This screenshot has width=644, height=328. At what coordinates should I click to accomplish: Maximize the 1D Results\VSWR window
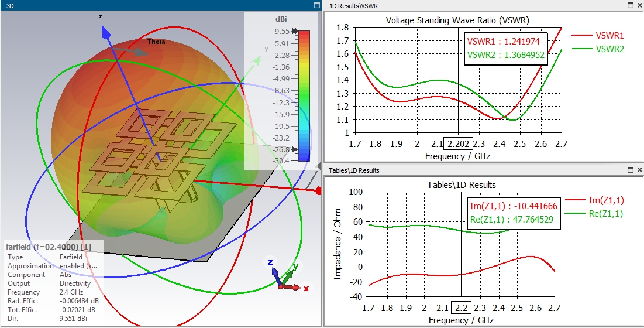pyautogui.click(x=631, y=6)
